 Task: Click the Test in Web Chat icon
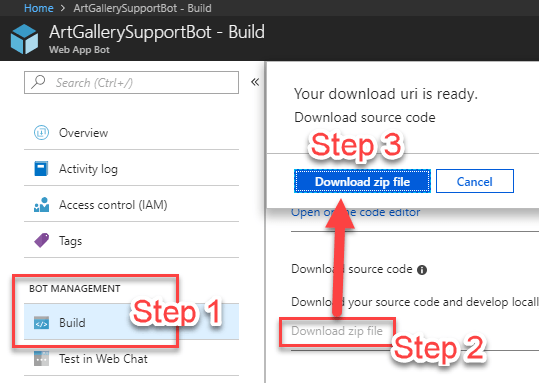[41, 359]
